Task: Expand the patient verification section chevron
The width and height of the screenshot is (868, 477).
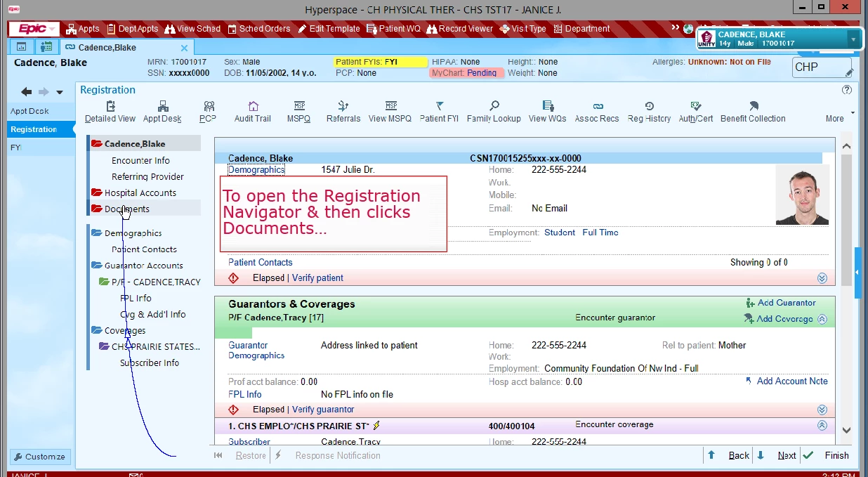Action: click(x=822, y=278)
